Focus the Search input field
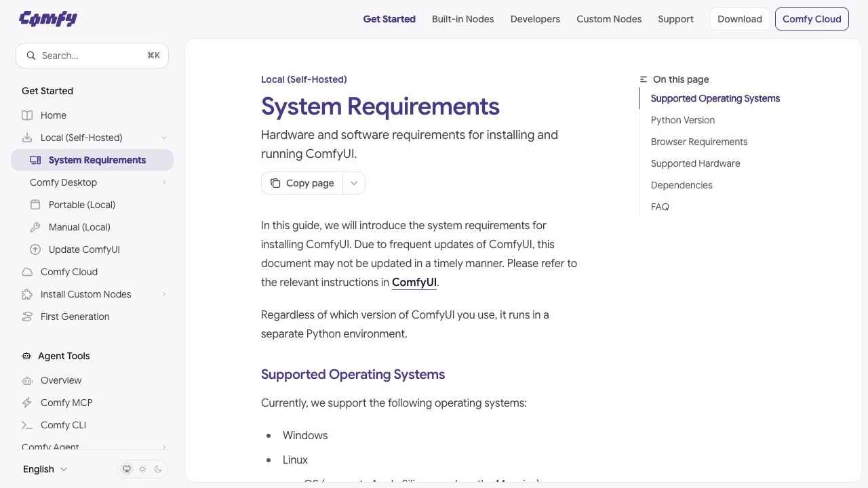 92,56
